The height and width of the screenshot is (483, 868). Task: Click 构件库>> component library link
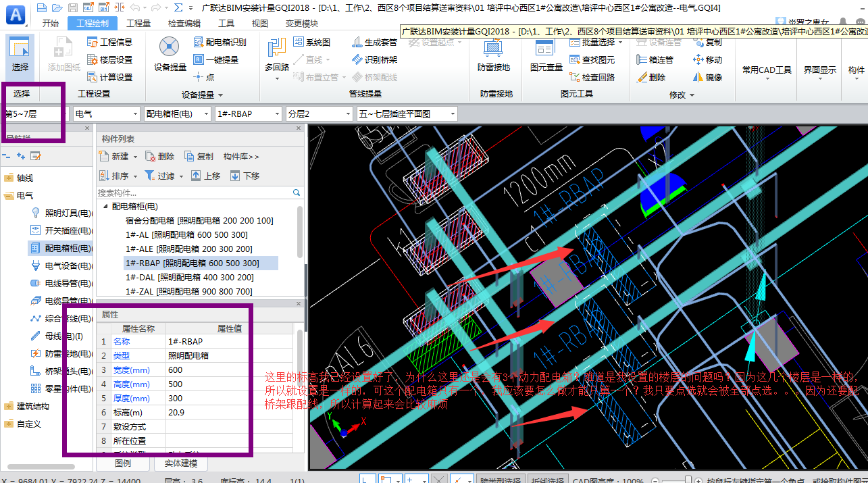[241, 156]
